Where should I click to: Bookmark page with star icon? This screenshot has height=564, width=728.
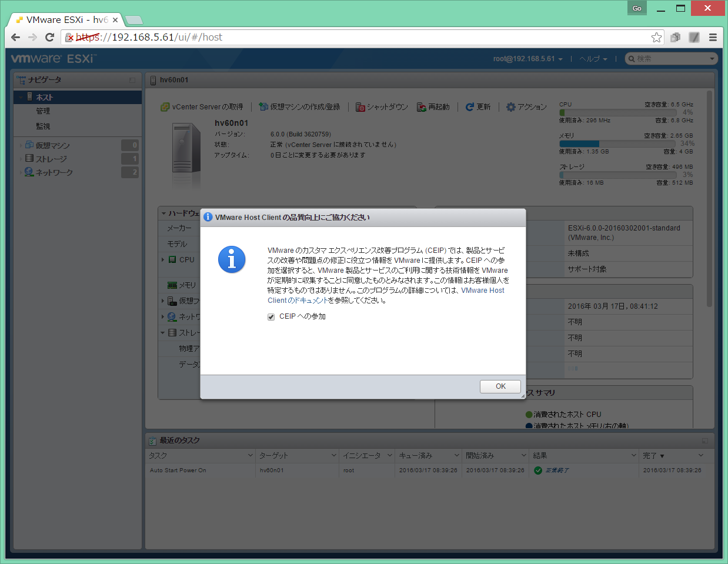[x=656, y=38]
